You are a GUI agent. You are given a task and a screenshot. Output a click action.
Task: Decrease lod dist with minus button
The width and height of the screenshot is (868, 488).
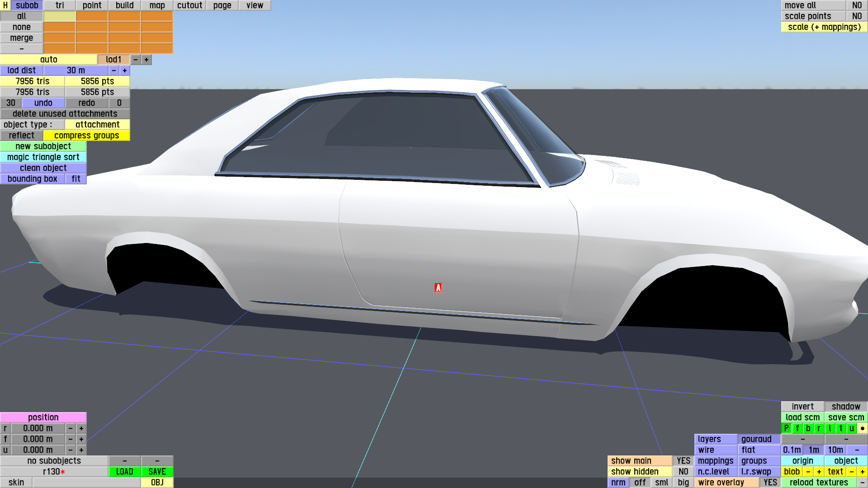click(x=114, y=70)
